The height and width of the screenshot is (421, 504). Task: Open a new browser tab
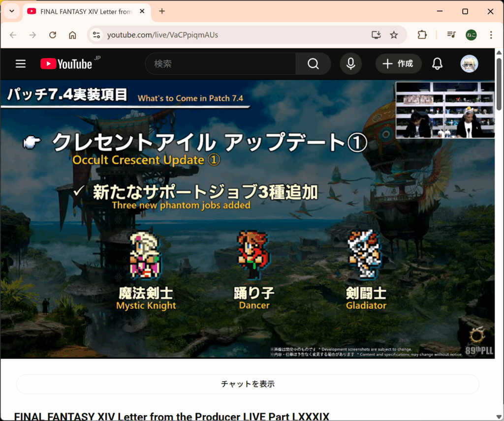click(x=162, y=11)
